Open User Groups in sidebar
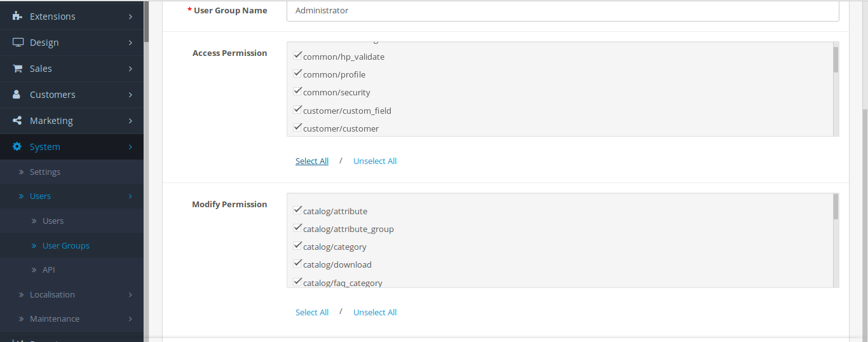 click(65, 246)
